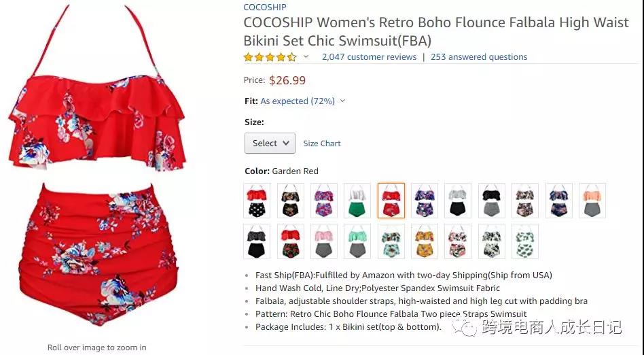Viewport: 644px width, 355px height.
Task: Choose red top with polka dot bottom
Action: 257,201
